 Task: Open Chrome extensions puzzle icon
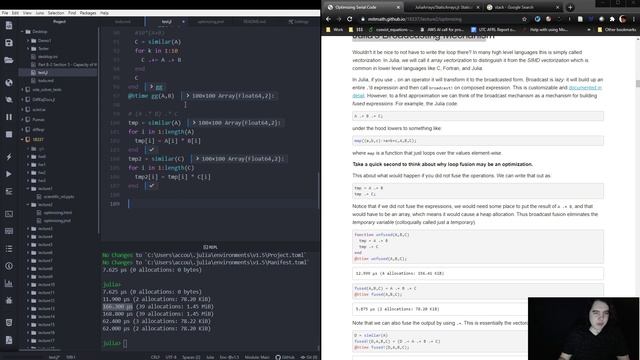tap(612, 19)
